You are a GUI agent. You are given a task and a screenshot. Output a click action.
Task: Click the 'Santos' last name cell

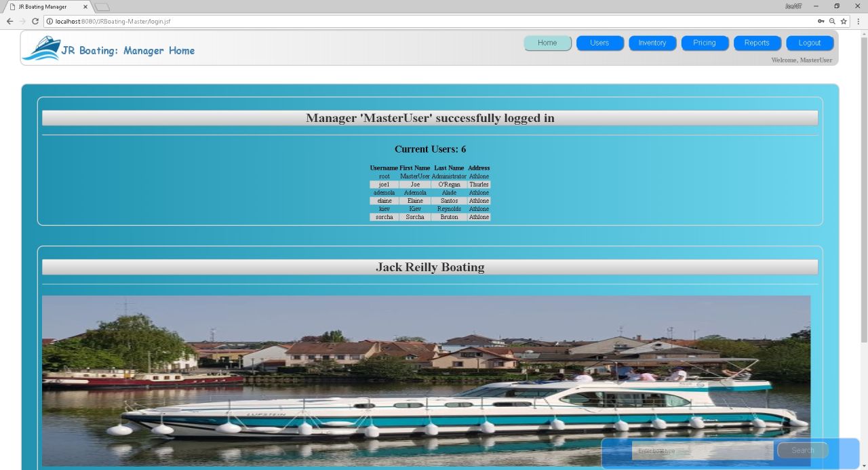point(449,201)
